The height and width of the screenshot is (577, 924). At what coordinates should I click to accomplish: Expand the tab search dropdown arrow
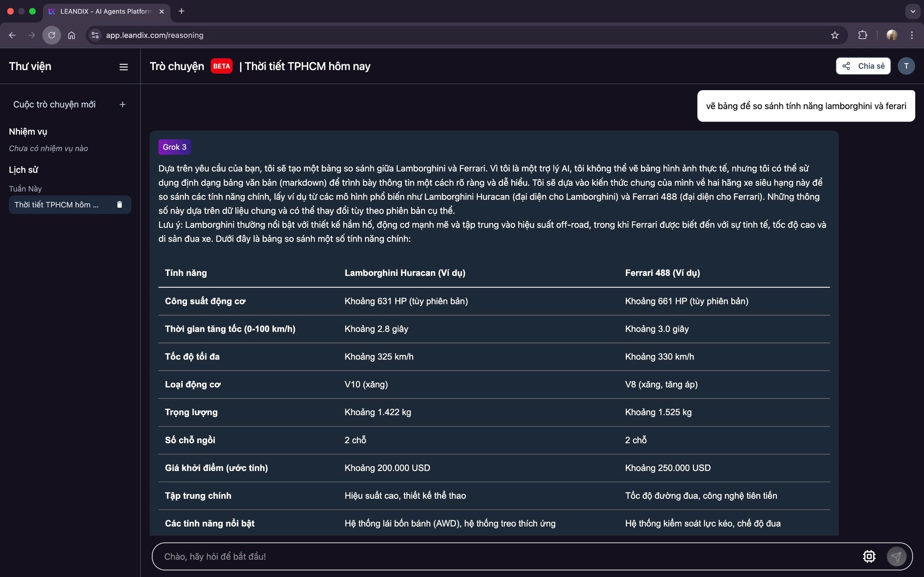coord(912,11)
